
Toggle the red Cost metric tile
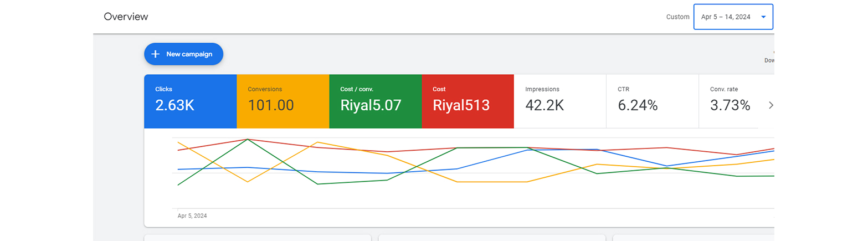click(468, 101)
